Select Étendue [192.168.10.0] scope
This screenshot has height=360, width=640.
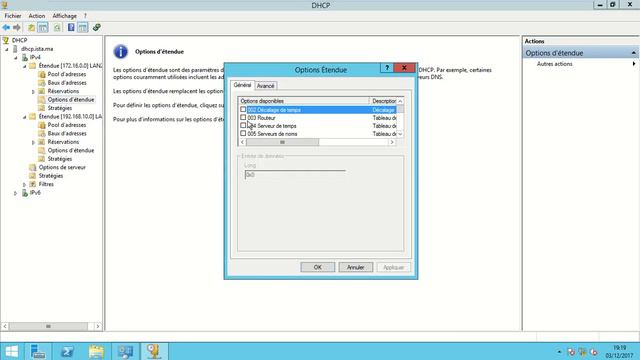pyautogui.click(x=70, y=116)
